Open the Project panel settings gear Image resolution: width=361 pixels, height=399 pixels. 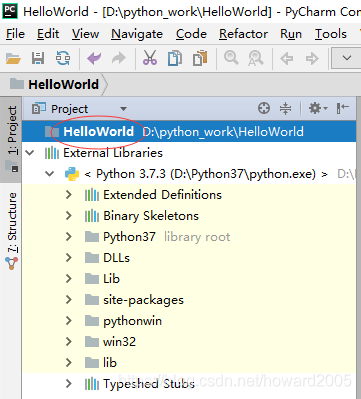318,108
